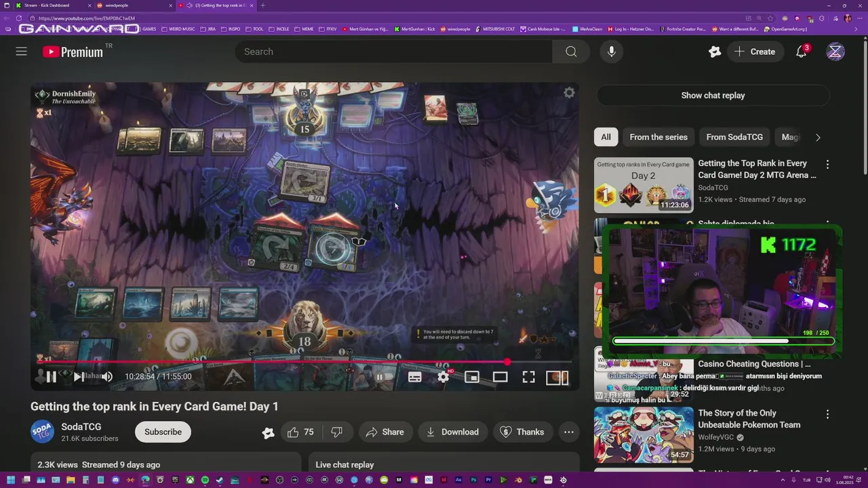Select the From SodaTCG chip
Viewport: 868px width, 488px height.
click(734, 137)
